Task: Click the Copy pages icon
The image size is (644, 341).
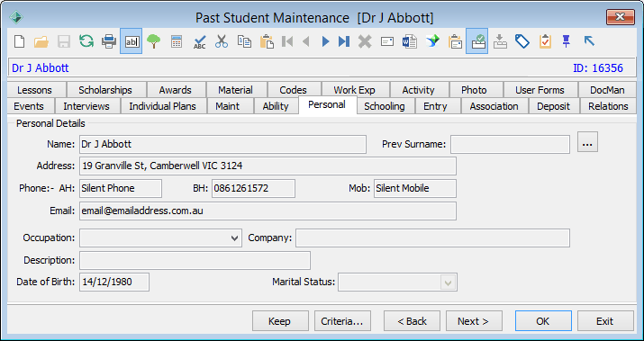Action: pyautogui.click(x=244, y=41)
